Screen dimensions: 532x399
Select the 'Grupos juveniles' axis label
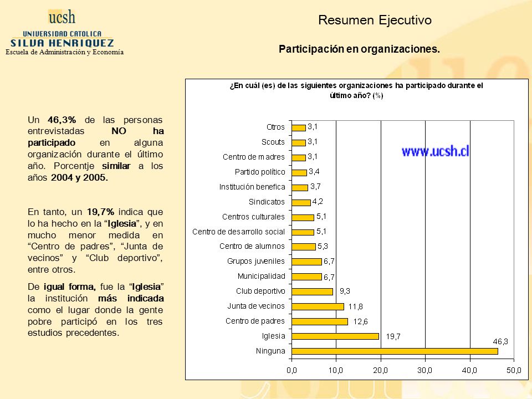coord(256,261)
